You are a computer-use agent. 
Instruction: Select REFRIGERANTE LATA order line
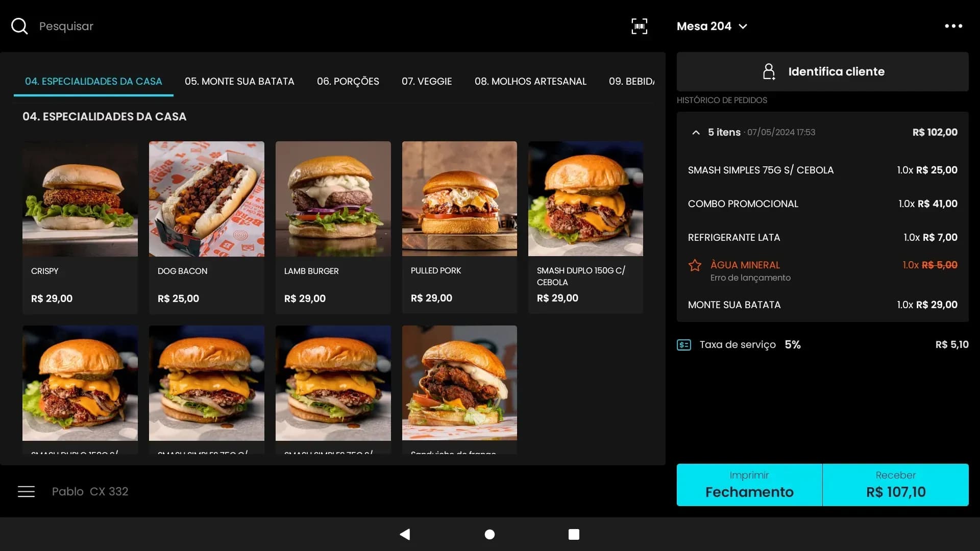click(822, 237)
